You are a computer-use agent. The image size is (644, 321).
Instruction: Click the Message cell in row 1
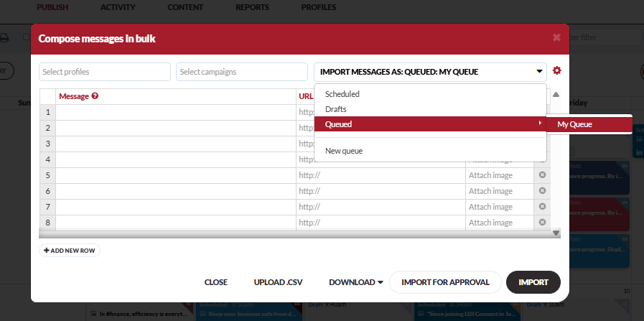[x=176, y=112]
